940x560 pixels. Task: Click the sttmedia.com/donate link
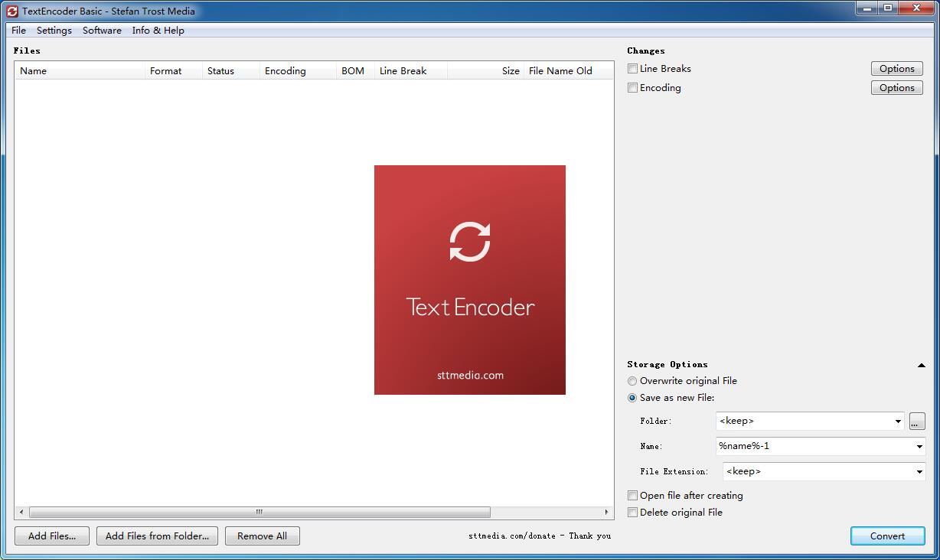click(540, 536)
